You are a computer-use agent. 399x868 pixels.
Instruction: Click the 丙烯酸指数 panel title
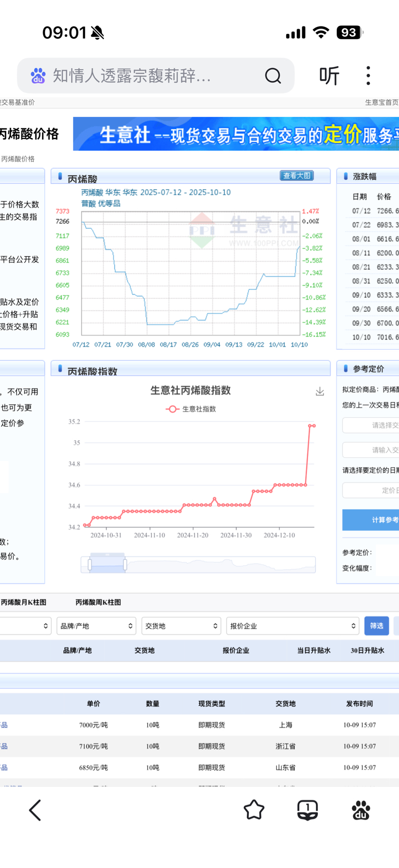(x=92, y=371)
